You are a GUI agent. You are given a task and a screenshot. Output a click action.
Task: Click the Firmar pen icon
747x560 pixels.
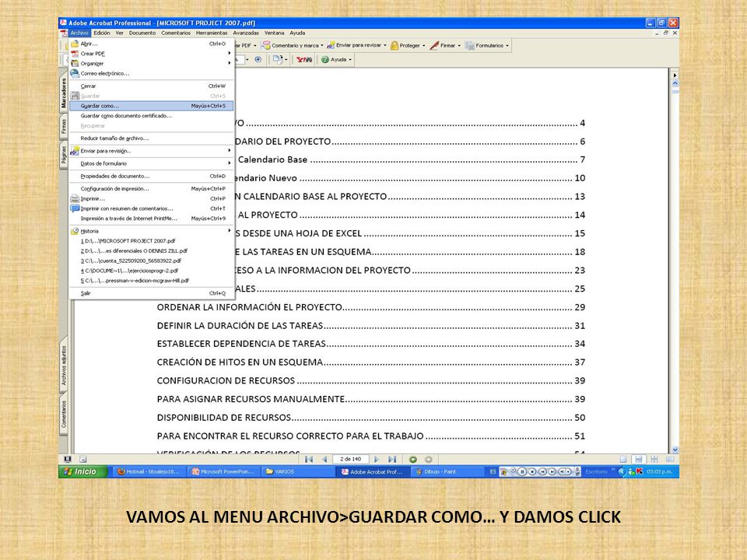point(434,46)
